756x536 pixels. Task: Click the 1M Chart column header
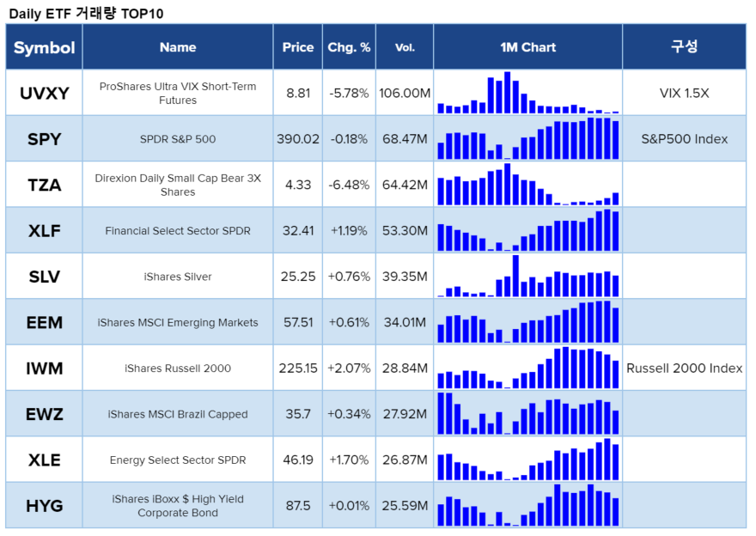[x=528, y=47]
